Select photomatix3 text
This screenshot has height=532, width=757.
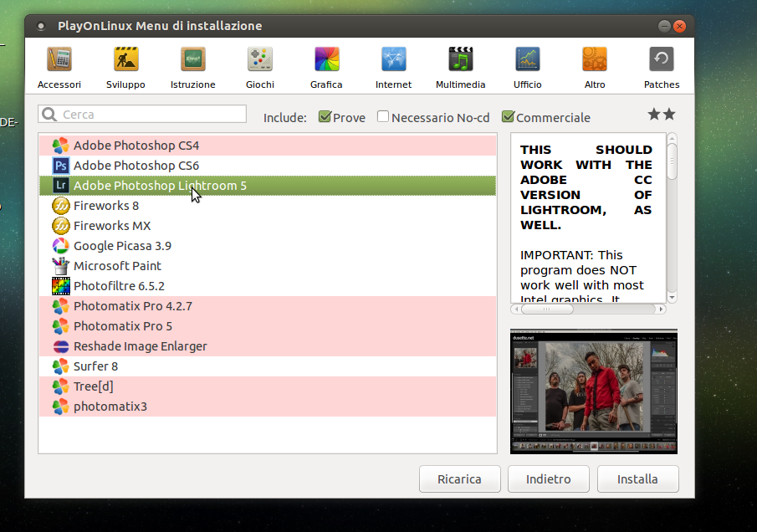point(110,407)
